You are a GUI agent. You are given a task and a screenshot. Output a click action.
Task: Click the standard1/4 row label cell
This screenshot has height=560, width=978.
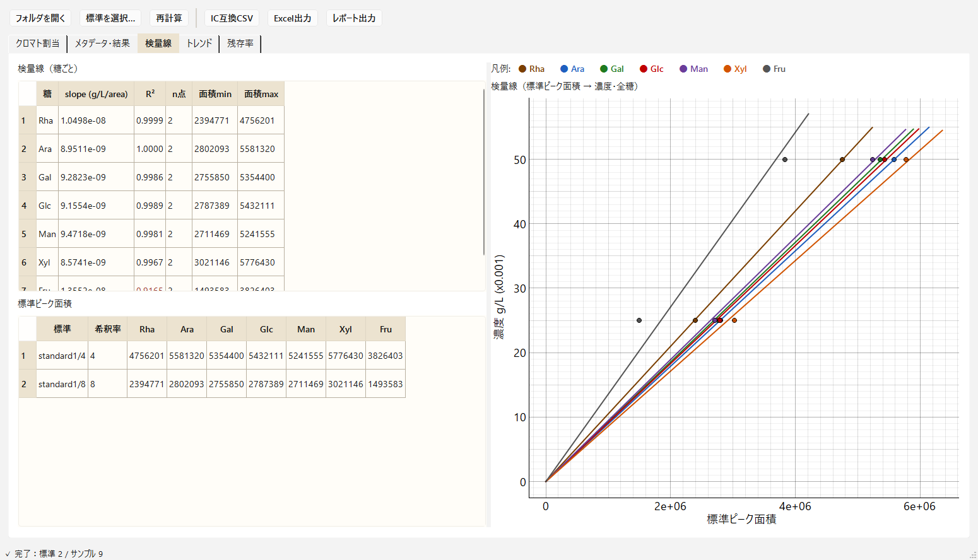coord(62,356)
